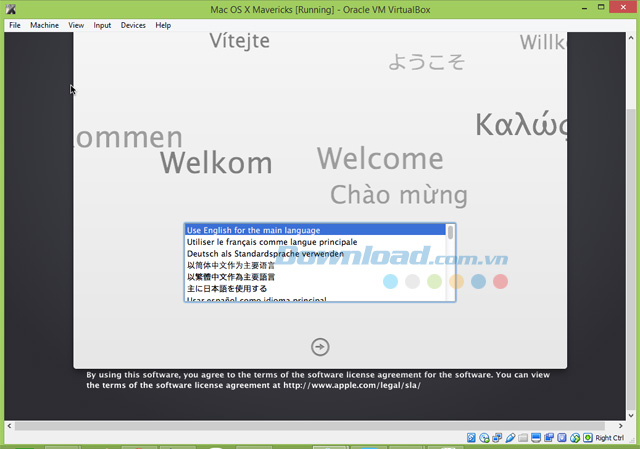Viewport: 640px width, 449px height.
Task: Click the vertical scrollbar down arrow
Action: click(631, 416)
